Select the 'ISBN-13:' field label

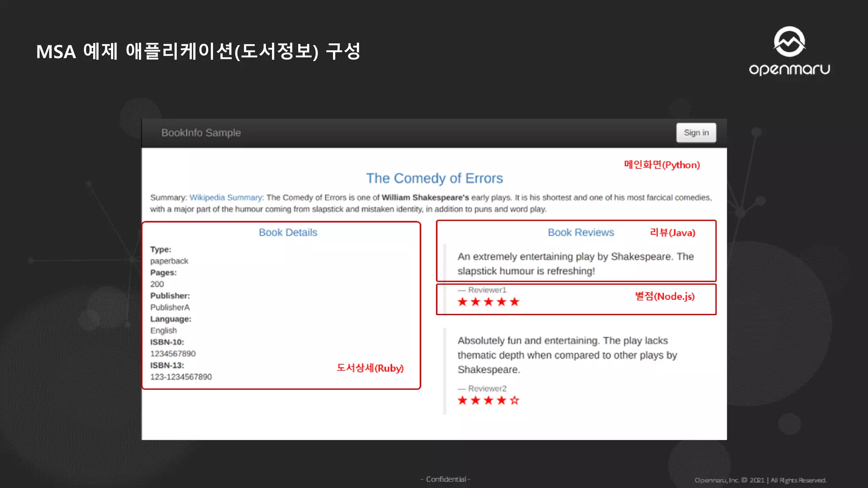167,365
